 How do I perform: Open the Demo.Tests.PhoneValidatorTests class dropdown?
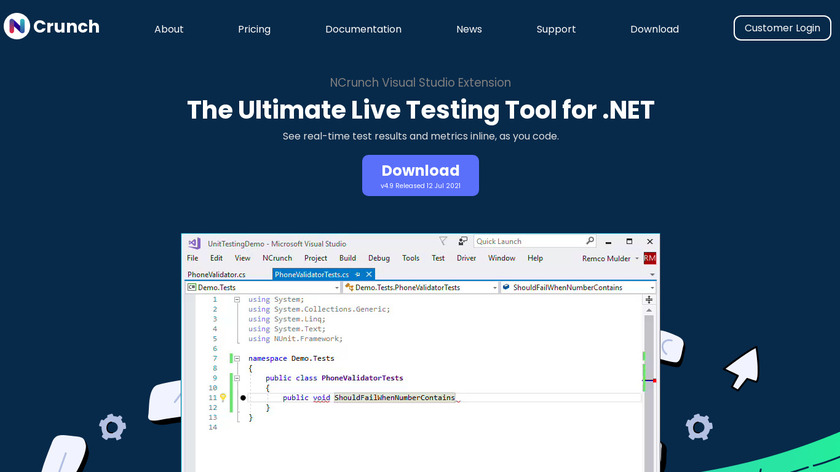point(421,288)
